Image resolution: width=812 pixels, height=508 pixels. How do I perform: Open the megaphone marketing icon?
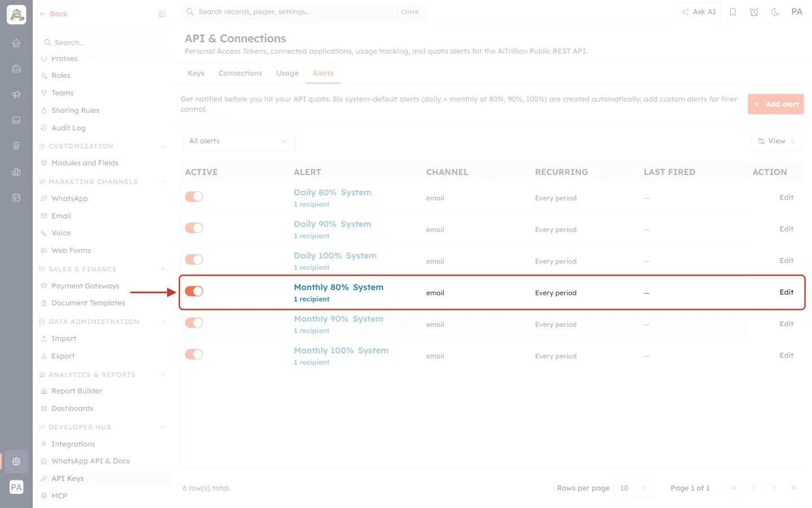[16, 94]
